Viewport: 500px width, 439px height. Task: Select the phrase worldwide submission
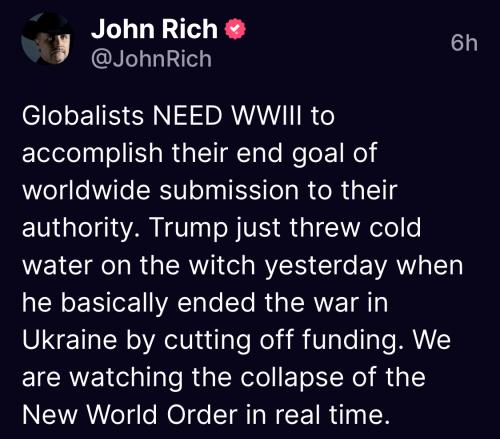160,191
